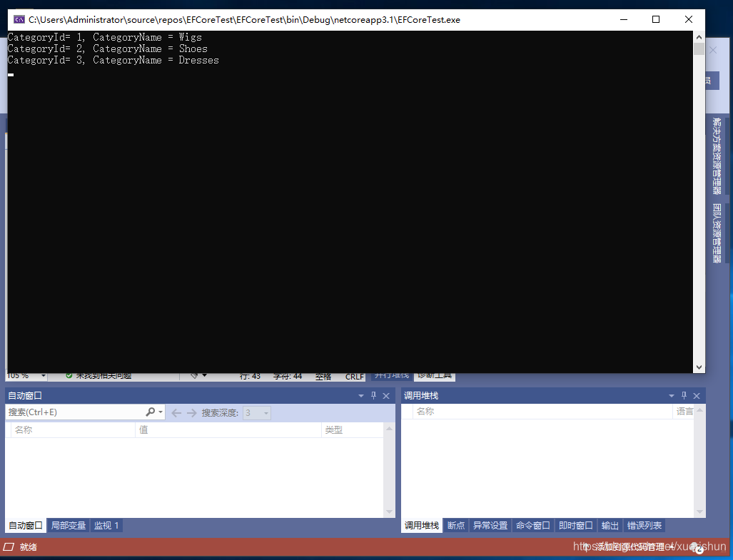Click the CRLF line ending indicator
733x560 pixels.
(x=354, y=376)
